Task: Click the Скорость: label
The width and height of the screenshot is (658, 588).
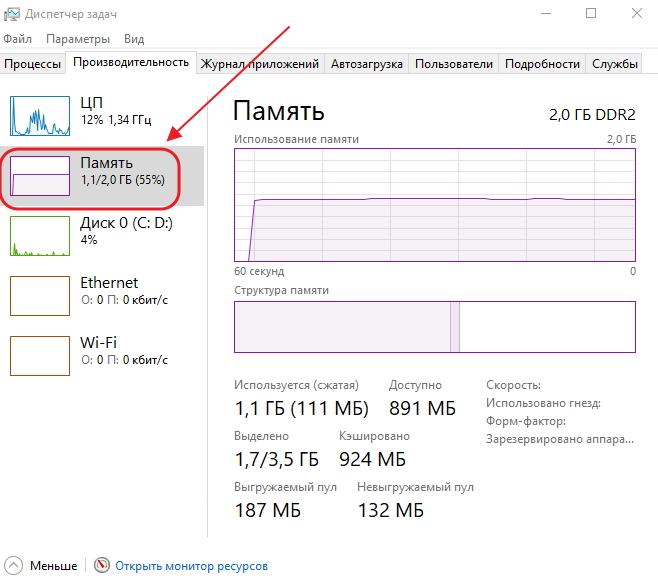Action: 513,385
